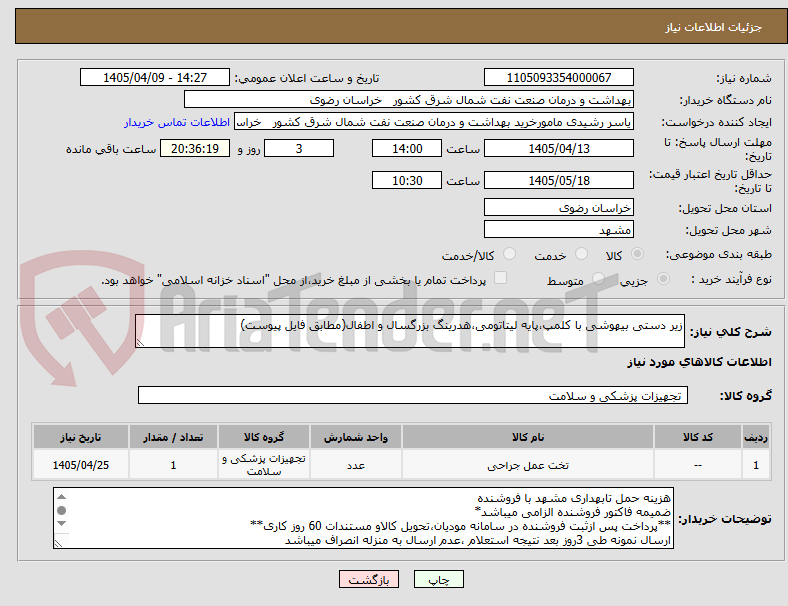Click the item name cell تخت عمل جراحی

pyautogui.click(x=528, y=465)
